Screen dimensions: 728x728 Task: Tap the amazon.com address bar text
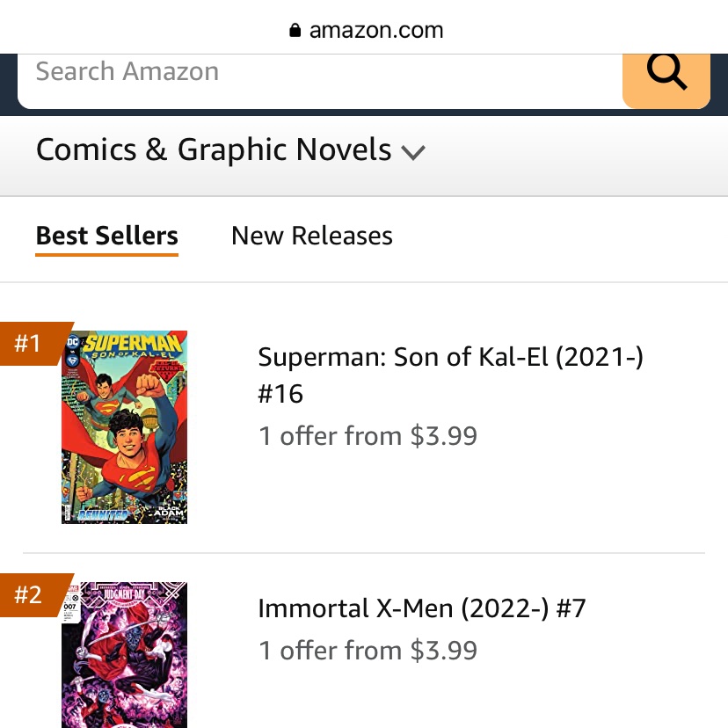click(x=376, y=31)
